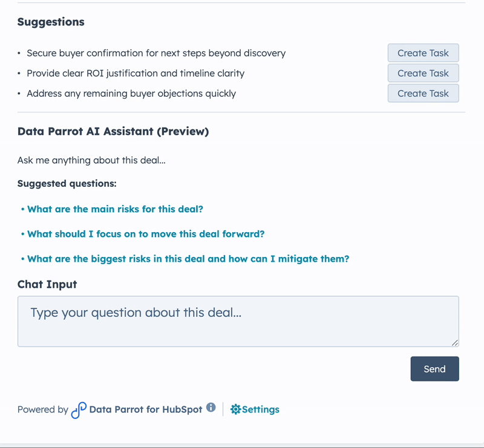This screenshot has width=484, height=448.
Task: Open question about main risks for this deal
Action: [x=114, y=209]
